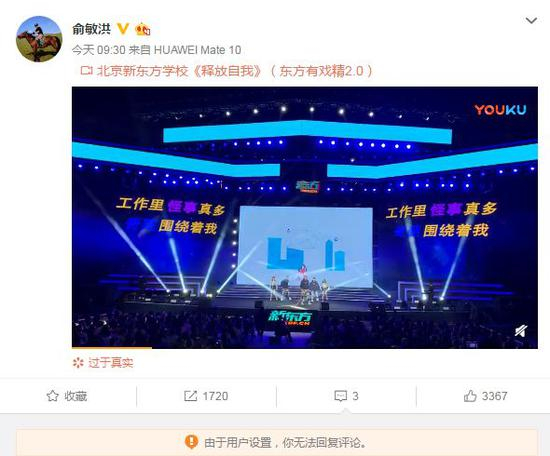The height and width of the screenshot is (456, 550).
Task: Play the stage performance video
Action: coord(304,217)
